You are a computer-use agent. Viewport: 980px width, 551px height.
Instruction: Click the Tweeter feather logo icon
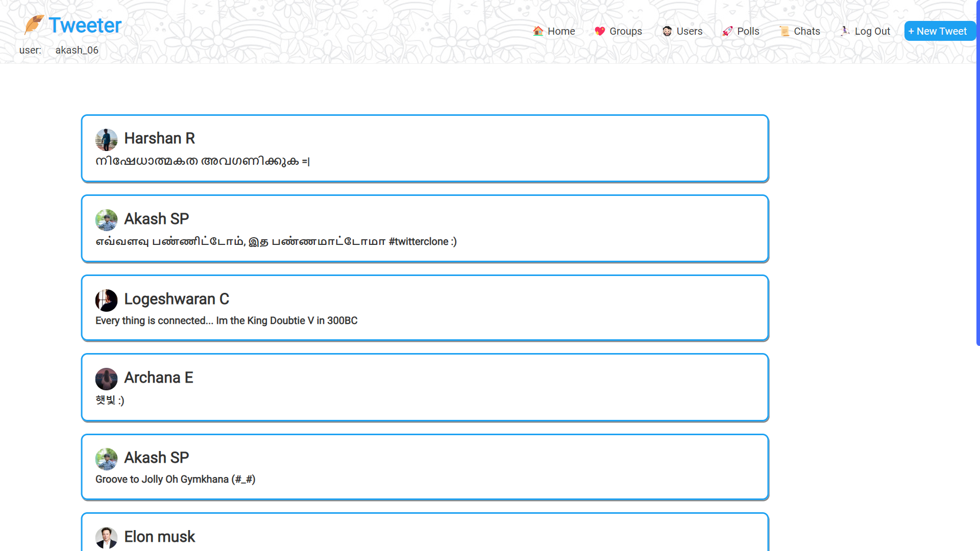pyautogui.click(x=34, y=24)
